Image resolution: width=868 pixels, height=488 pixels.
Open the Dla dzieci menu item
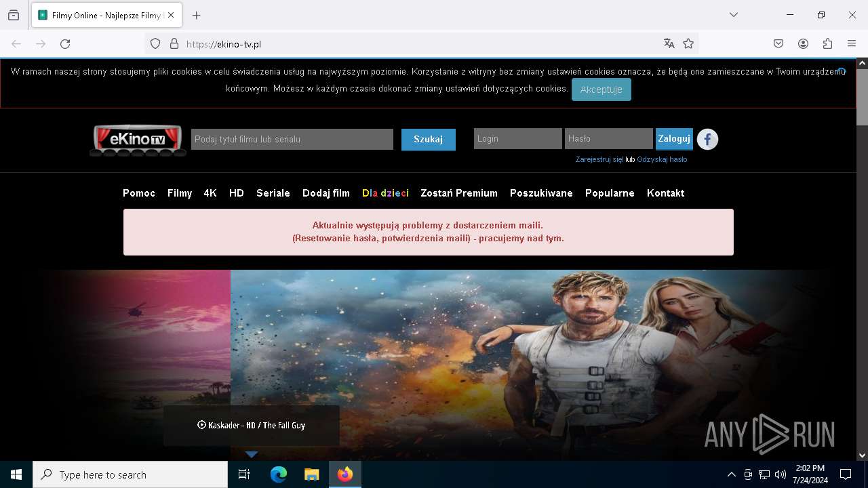click(385, 193)
